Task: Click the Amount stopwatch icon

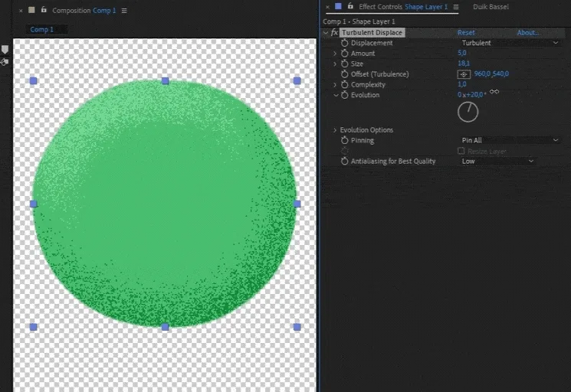Action: coord(344,54)
